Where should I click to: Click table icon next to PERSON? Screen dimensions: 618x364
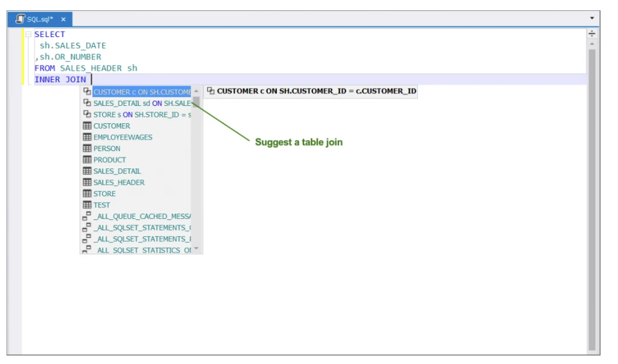[87, 148]
